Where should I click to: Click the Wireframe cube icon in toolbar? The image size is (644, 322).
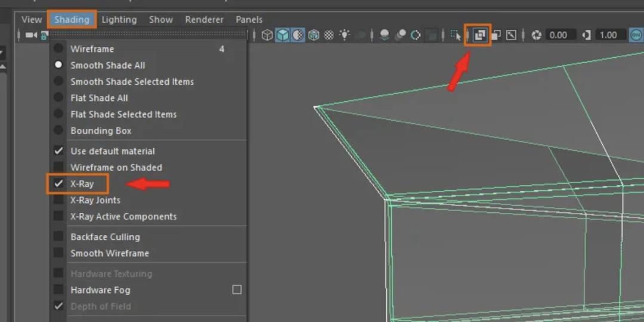(267, 35)
